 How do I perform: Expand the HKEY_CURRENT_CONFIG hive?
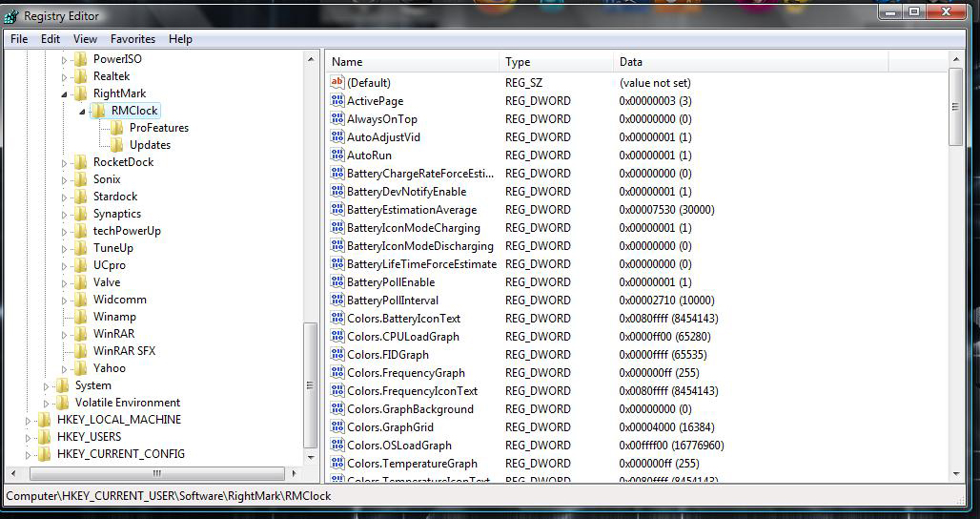pos(28,454)
